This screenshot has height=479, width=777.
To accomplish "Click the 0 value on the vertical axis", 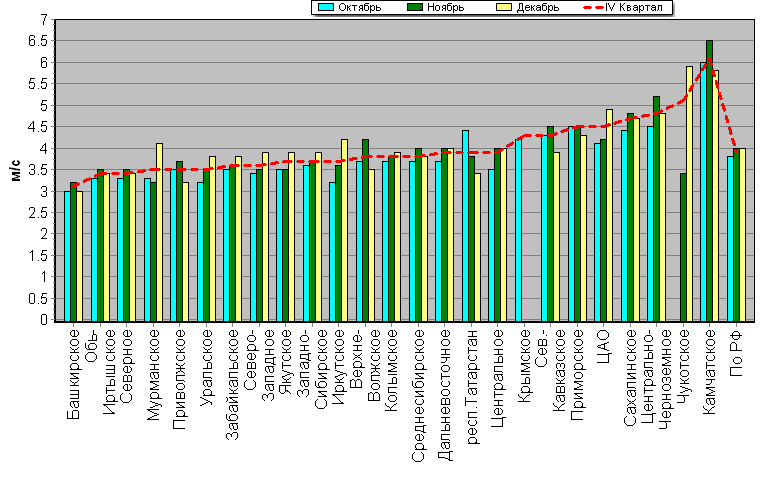I will (x=44, y=320).
